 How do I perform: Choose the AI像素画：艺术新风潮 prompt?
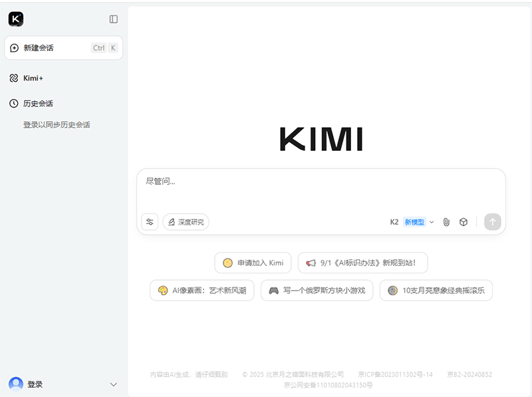(x=202, y=291)
